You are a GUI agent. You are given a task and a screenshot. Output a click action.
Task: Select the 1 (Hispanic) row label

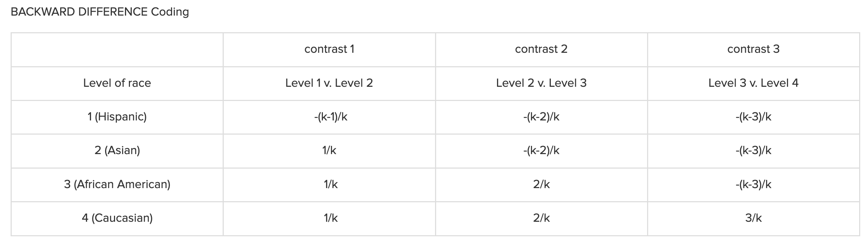click(117, 117)
